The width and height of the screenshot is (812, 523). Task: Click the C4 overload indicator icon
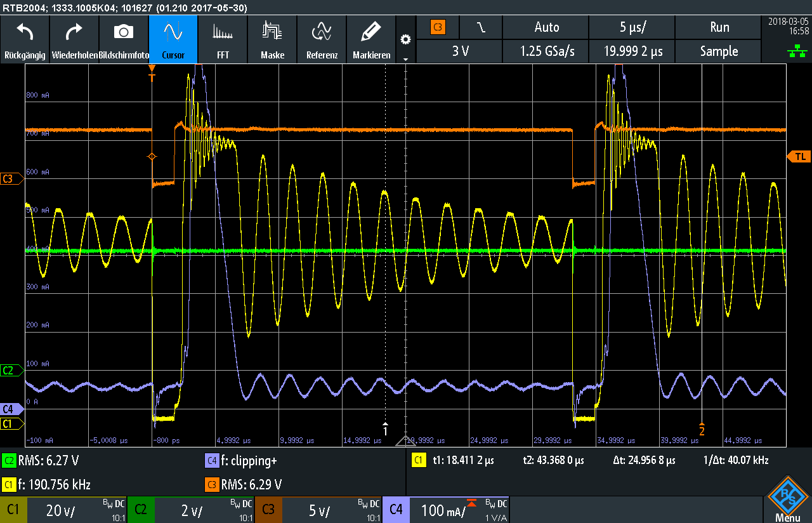coord(471,503)
